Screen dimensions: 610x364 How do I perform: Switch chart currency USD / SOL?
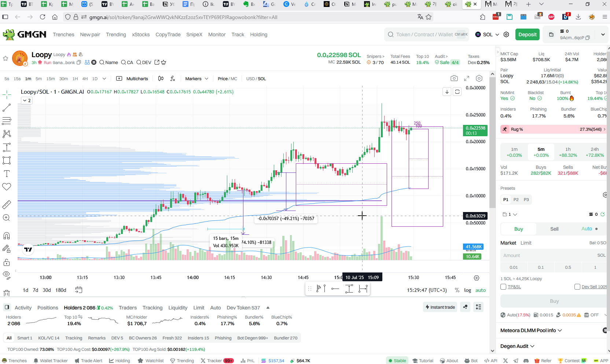pos(256,79)
